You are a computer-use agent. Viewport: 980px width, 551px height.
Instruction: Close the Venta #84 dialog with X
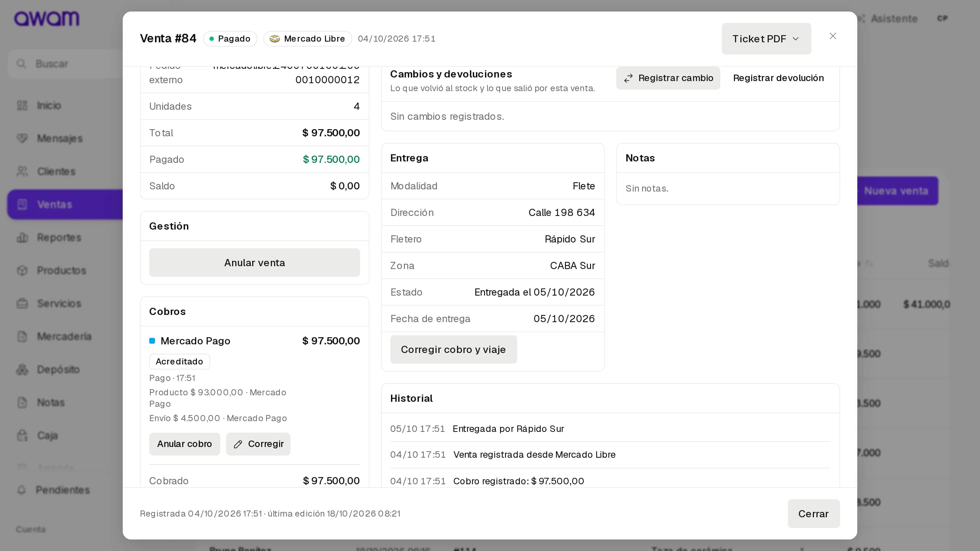[833, 36]
